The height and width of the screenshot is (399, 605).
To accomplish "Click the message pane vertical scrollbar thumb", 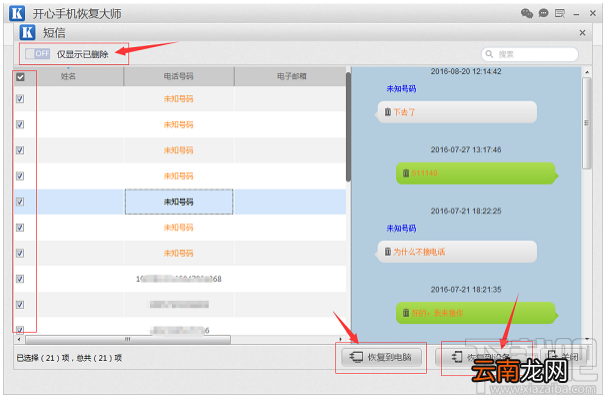I will (586, 123).
